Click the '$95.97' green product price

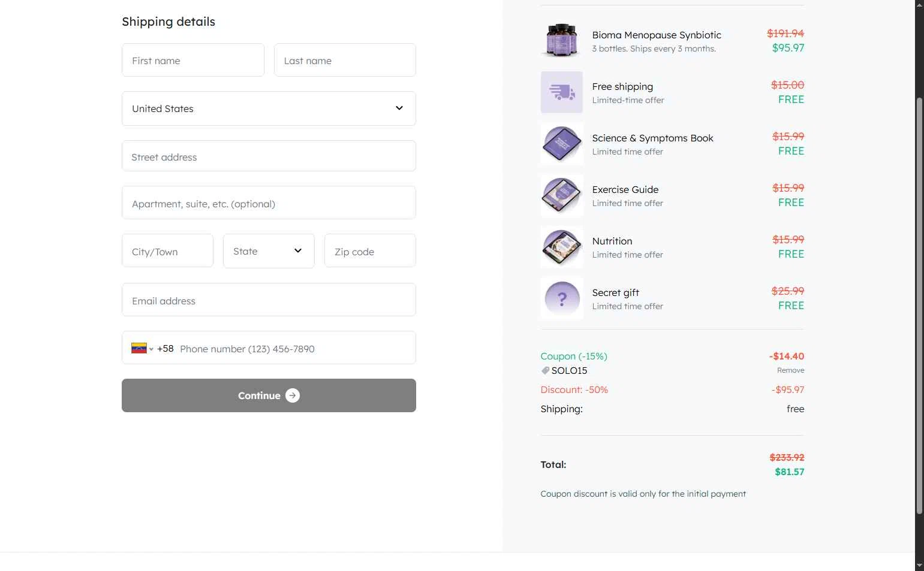coord(788,48)
